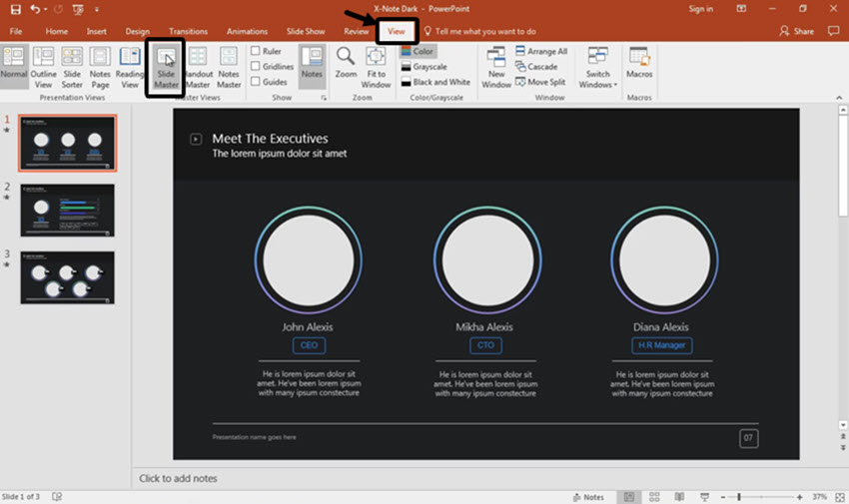Screen dimensions: 849x504
Task: Click the Save icon in title bar
Action: pyautogui.click(x=16, y=9)
